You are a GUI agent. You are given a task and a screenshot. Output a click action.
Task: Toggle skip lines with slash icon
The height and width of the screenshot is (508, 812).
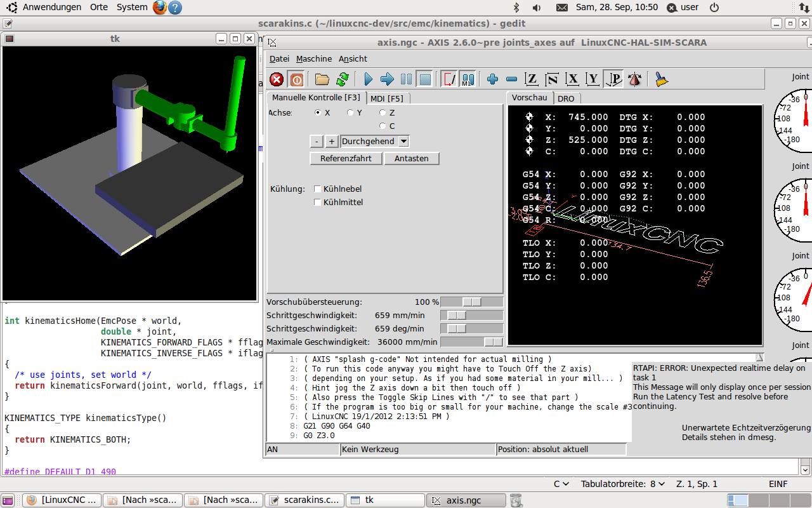coord(449,79)
